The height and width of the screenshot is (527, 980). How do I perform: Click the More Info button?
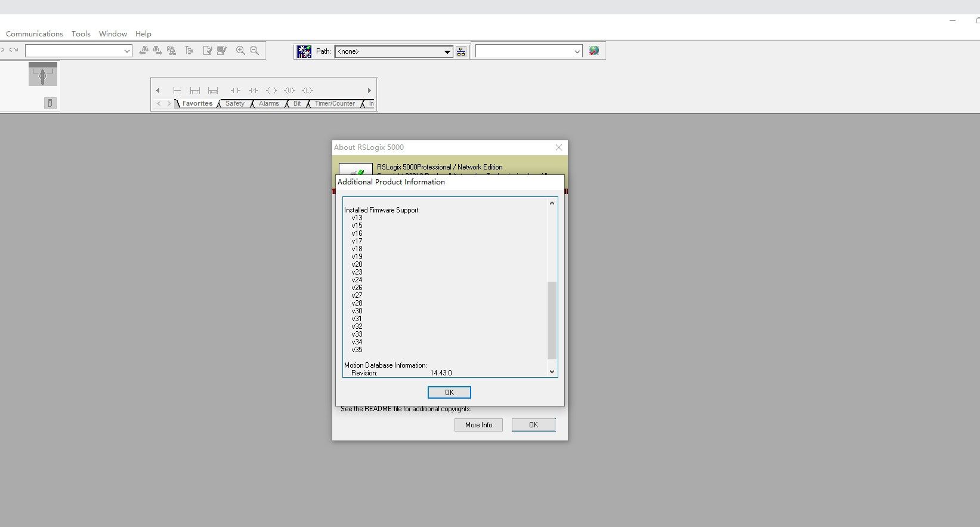pos(478,425)
